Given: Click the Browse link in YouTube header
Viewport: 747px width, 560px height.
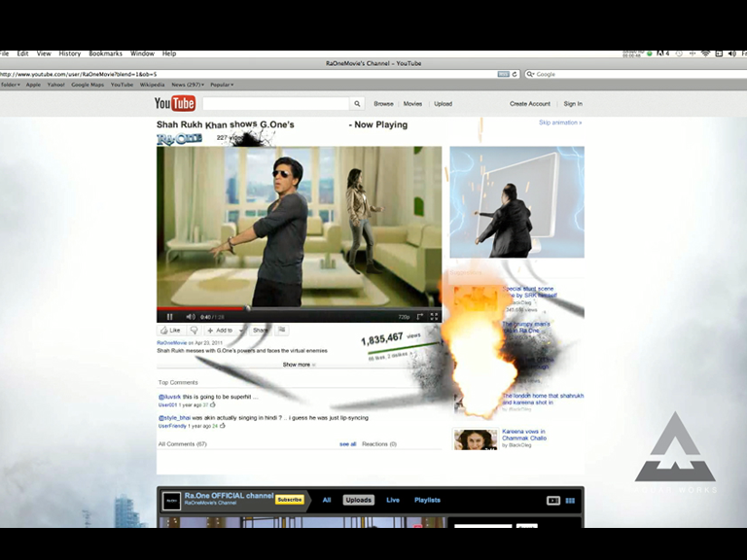Looking at the screenshot, I should point(383,104).
